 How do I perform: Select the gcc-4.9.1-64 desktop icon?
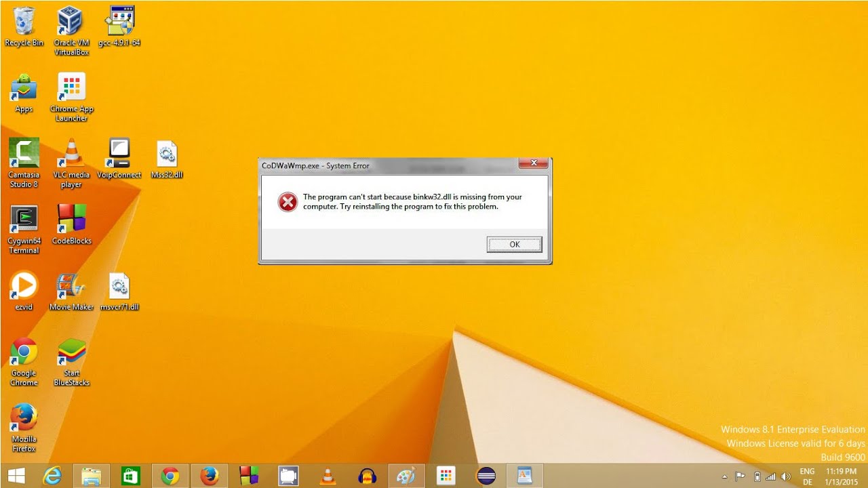119,27
